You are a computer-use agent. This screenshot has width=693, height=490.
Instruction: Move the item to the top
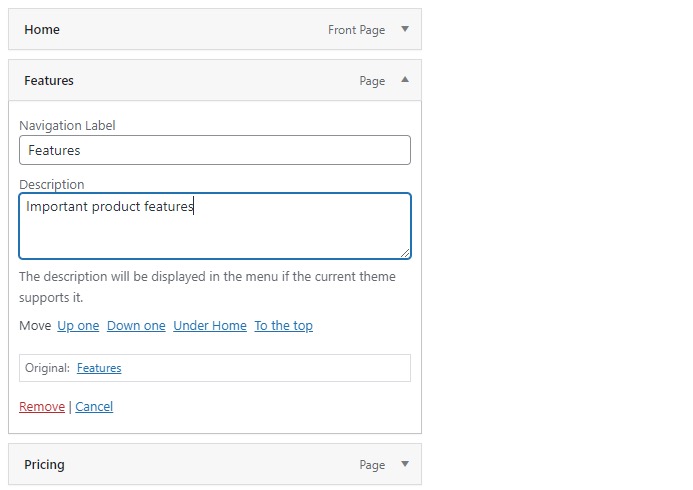point(284,326)
